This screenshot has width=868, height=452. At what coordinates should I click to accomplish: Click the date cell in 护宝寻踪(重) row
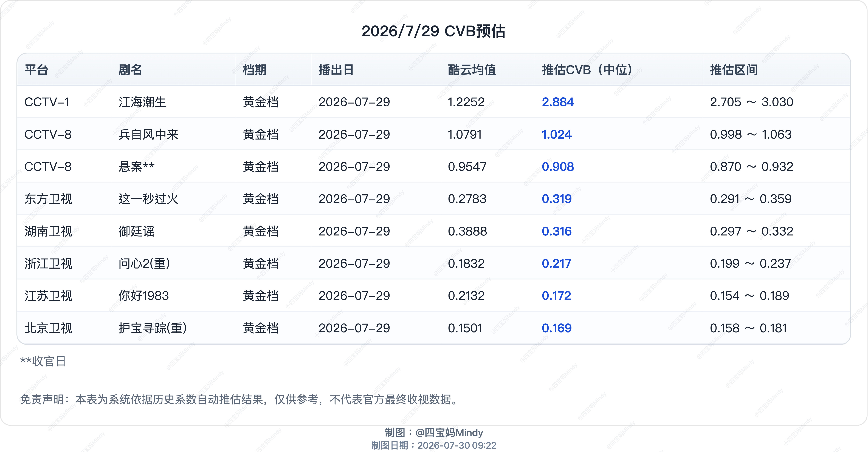pyautogui.click(x=354, y=328)
